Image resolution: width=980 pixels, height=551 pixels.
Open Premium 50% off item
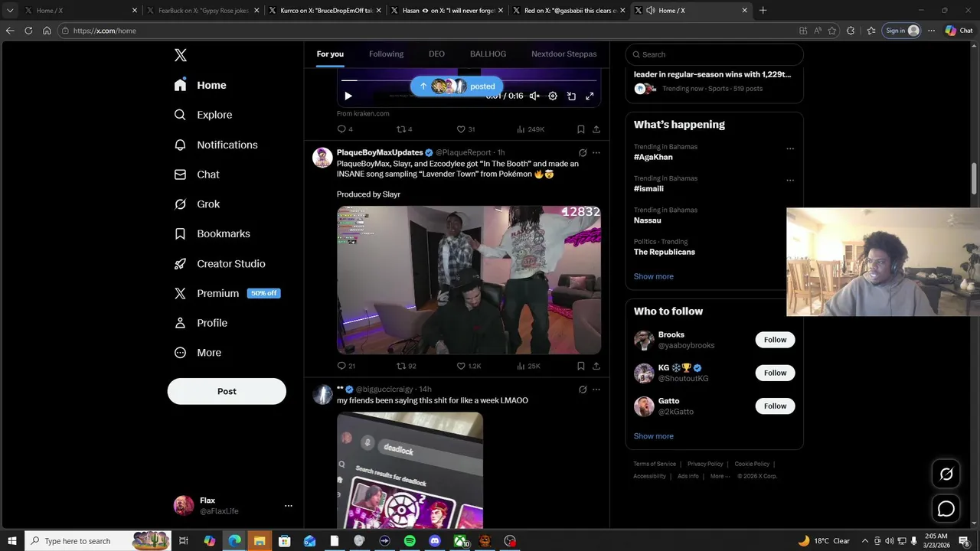point(227,293)
